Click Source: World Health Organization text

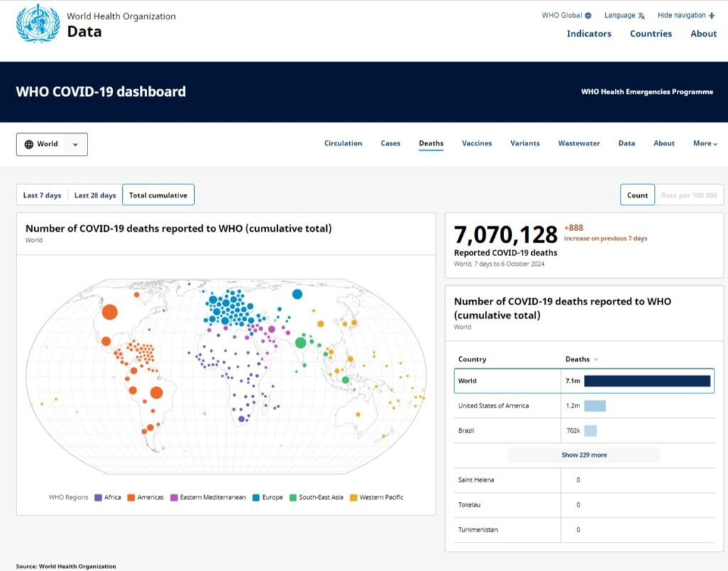66,566
